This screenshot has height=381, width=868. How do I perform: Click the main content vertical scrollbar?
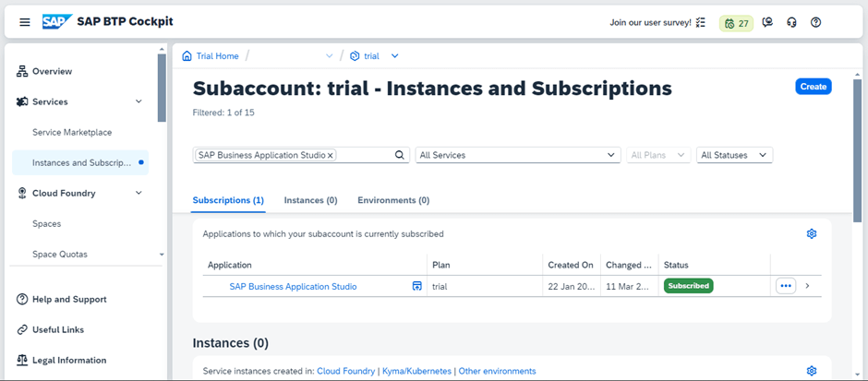pos(858,150)
